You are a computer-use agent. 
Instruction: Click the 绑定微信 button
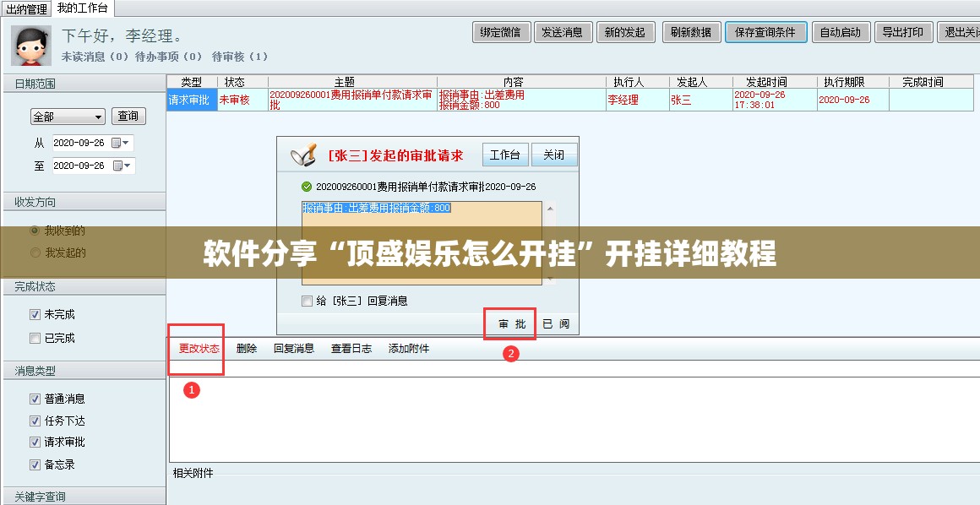(x=501, y=32)
